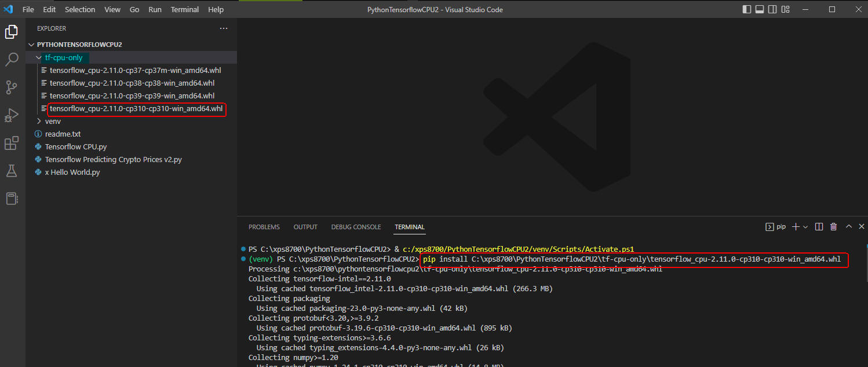Open the Explorer view in the activity bar
Image resolution: width=868 pixels, height=367 pixels.
click(x=12, y=32)
